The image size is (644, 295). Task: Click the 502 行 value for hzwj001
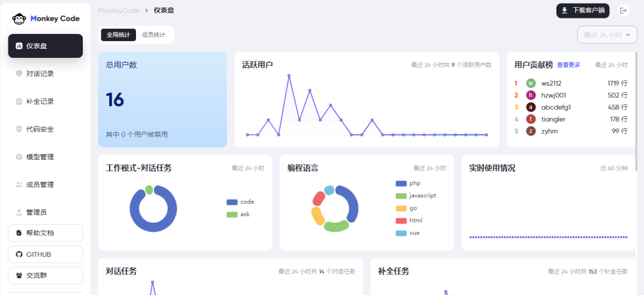(618, 95)
